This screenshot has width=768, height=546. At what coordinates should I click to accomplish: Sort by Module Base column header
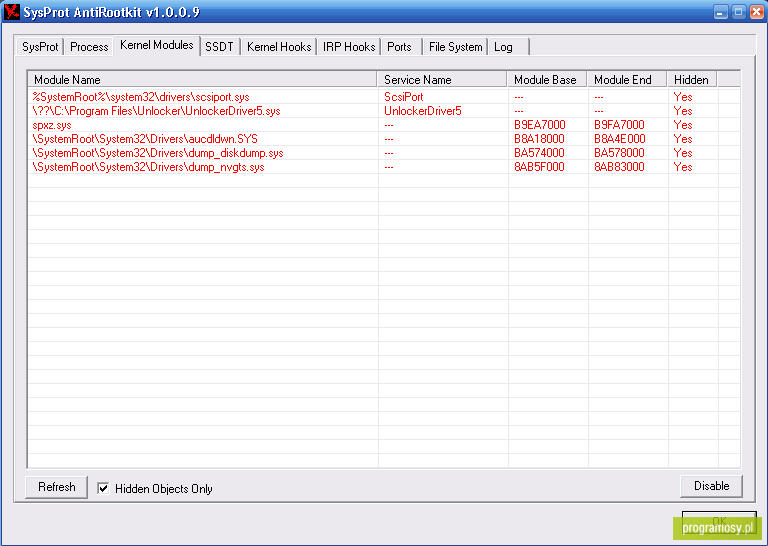pyautogui.click(x=547, y=79)
